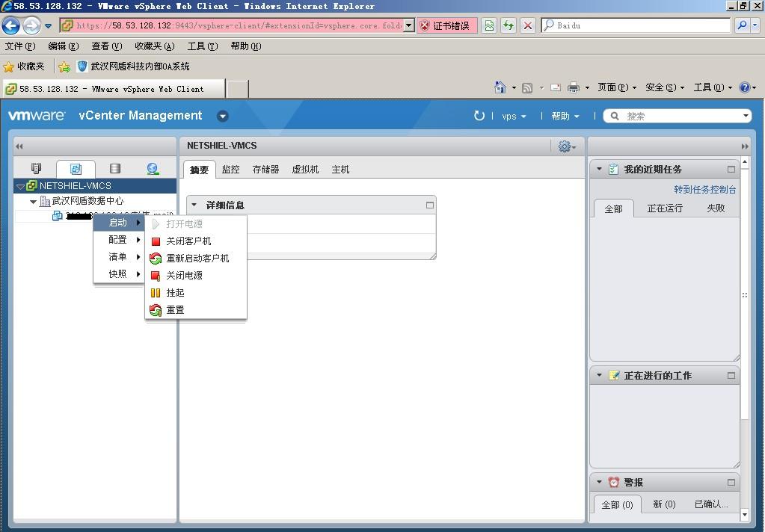Click the RSS feeds icon
This screenshot has width=765, height=532.
pos(527,87)
